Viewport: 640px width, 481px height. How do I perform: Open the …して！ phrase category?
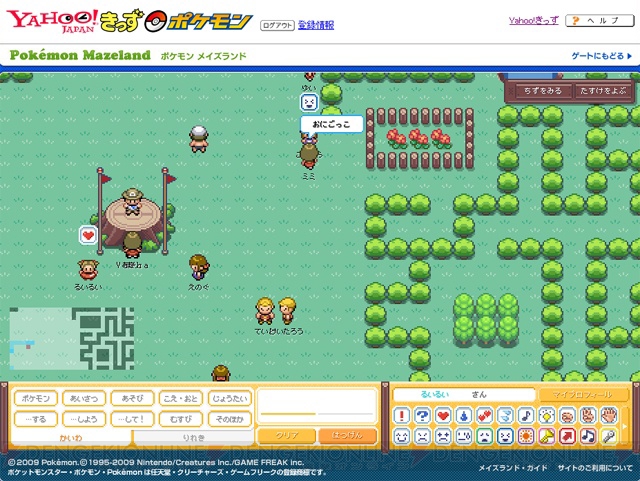click(132, 419)
